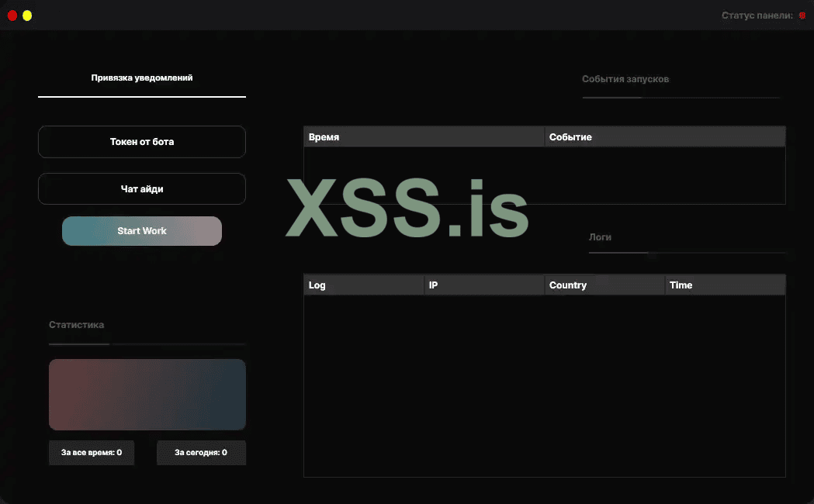Select the 'События запусков' section header
The image size is (814, 504).
pos(625,79)
